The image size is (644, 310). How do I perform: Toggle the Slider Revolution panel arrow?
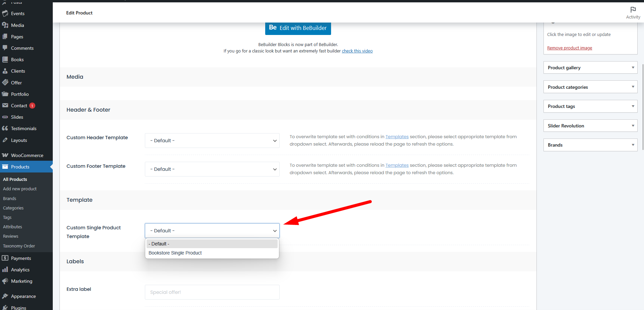tap(633, 126)
